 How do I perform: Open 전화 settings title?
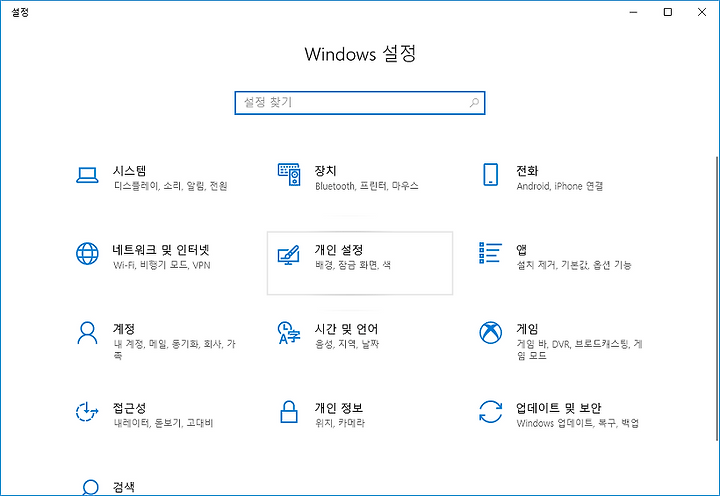coord(527,171)
